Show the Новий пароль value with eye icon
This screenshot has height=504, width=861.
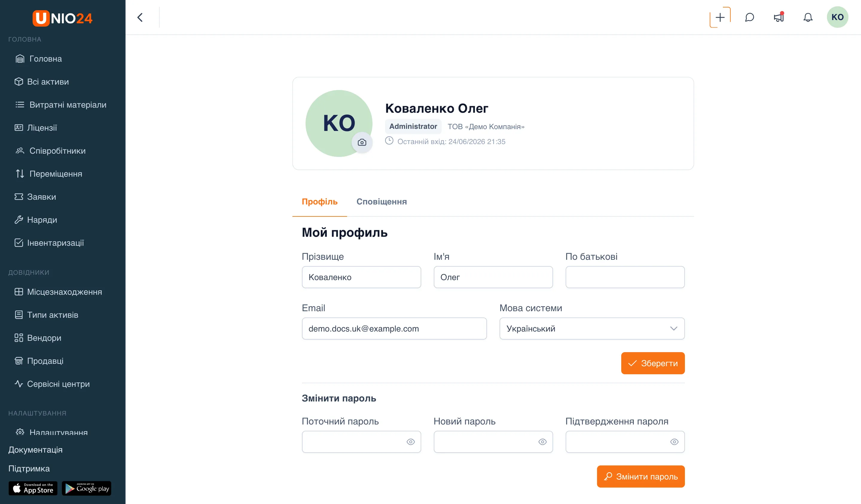(x=543, y=442)
